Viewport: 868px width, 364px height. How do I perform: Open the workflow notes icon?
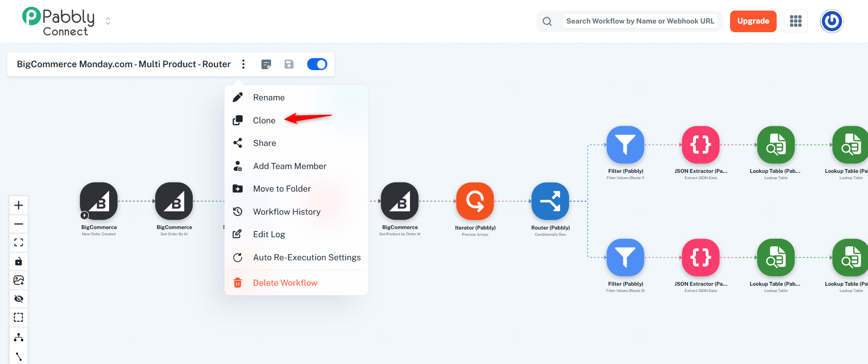(266, 64)
